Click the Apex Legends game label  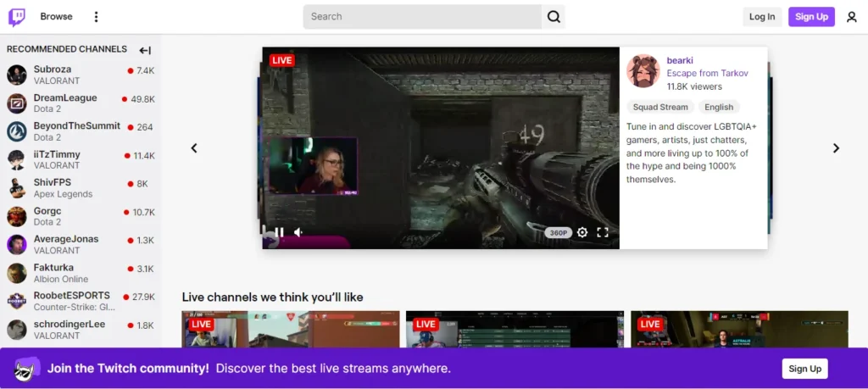click(x=63, y=194)
